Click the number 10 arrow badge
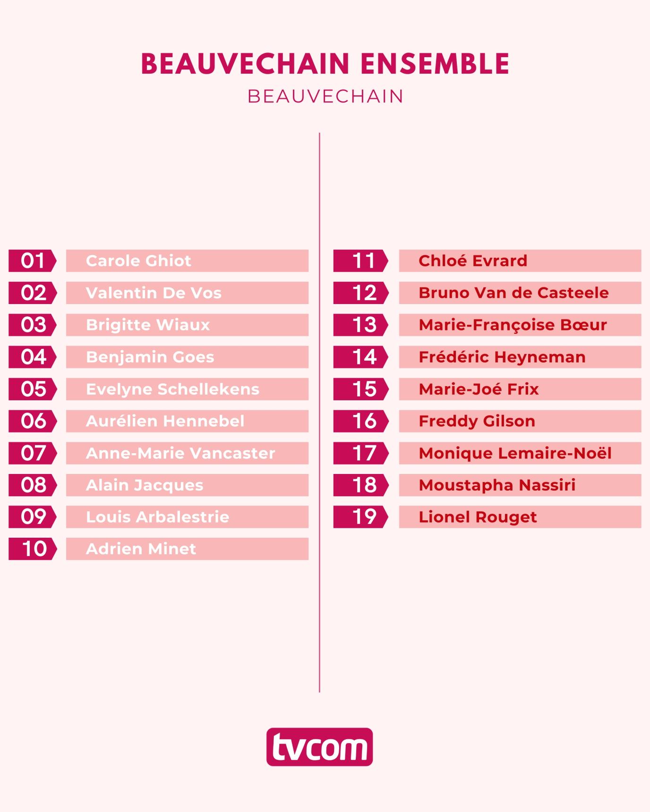Viewport: 650px width, 812px height. (32, 549)
